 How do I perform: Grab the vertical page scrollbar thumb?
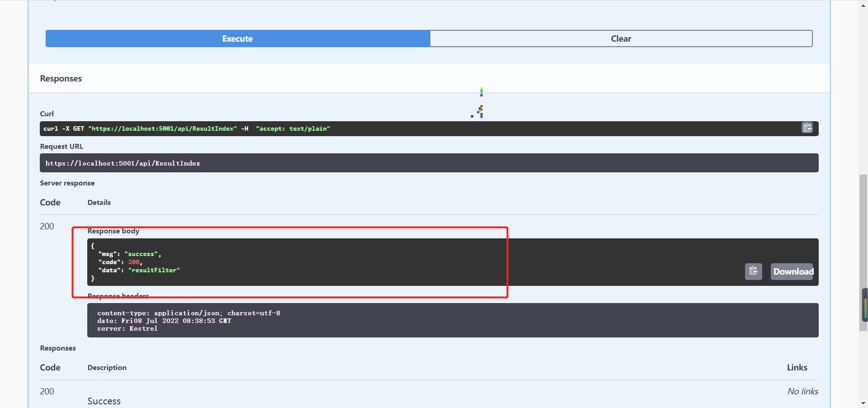coord(863,253)
